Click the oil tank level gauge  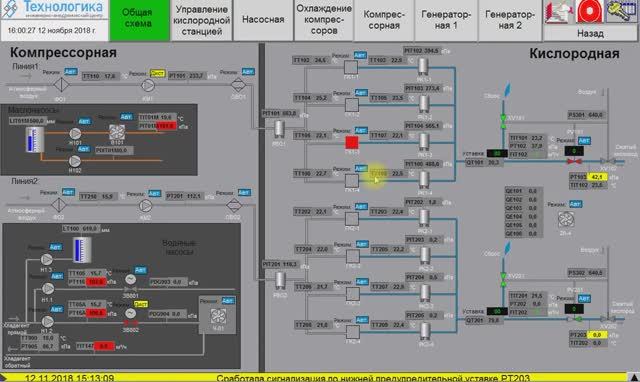point(35,139)
